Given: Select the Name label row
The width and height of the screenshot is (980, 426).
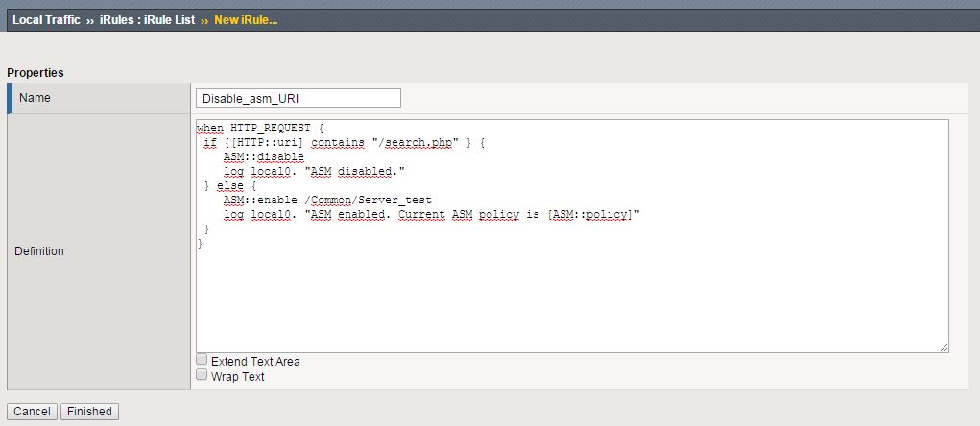Looking at the screenshot, I should pos(98,98).
